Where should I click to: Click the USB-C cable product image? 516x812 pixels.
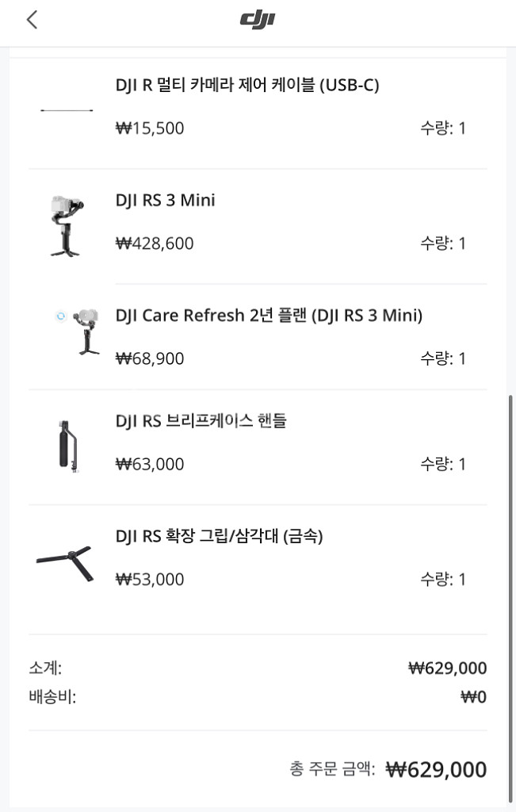coord(67,111)
